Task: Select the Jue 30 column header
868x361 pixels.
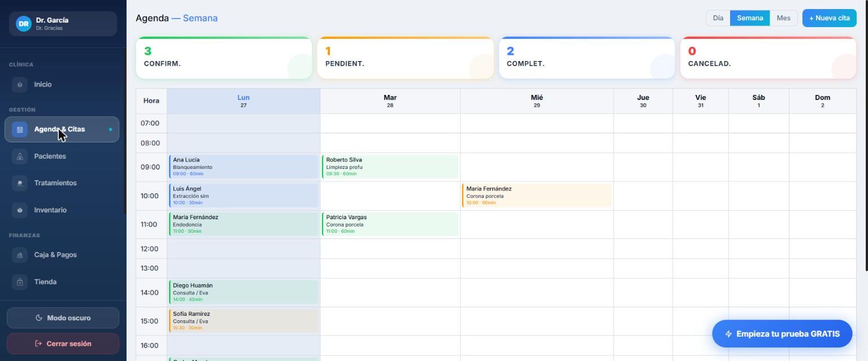Action: tap(643, 101)
